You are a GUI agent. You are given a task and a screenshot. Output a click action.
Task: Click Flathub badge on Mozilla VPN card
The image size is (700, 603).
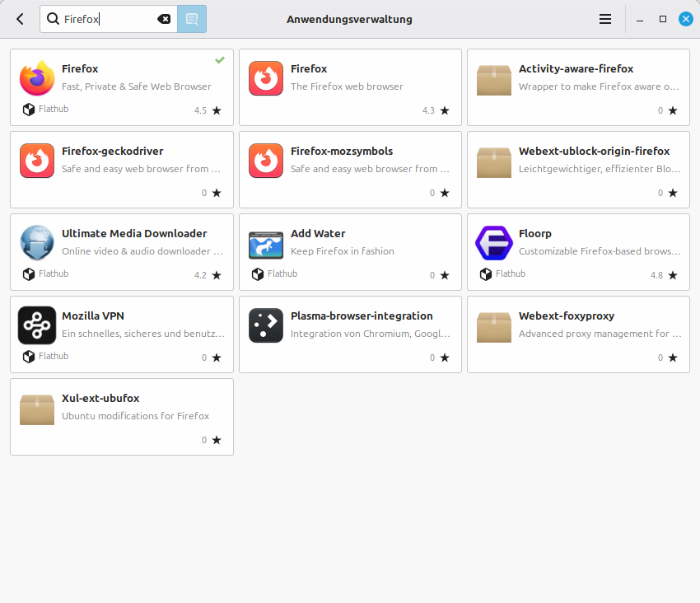pos(45,357)
